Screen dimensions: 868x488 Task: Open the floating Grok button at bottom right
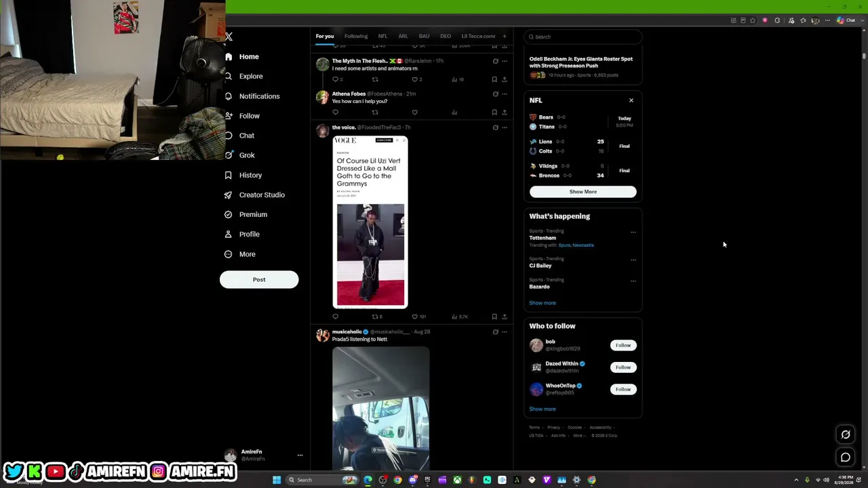click(x=846, y=434)
